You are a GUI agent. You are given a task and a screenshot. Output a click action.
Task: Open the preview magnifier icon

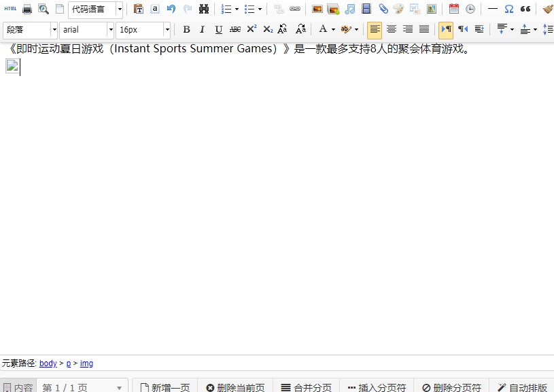[44, 9]
